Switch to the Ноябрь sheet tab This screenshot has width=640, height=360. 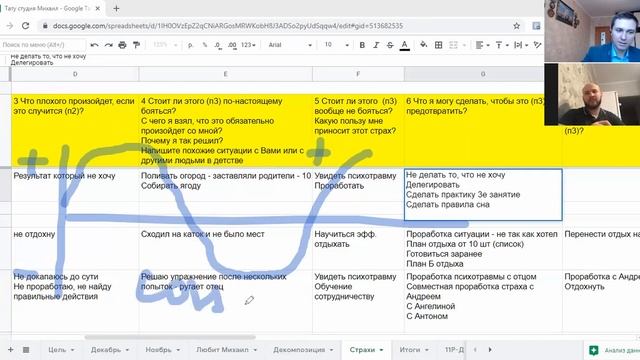pyautogui.click(x=158, y=350)
